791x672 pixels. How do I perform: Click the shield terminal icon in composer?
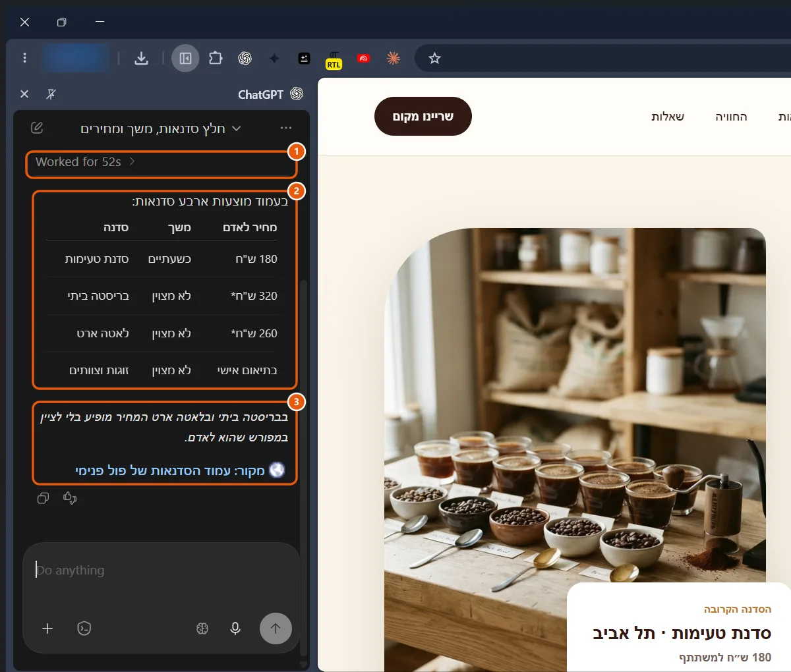(84, 629)
